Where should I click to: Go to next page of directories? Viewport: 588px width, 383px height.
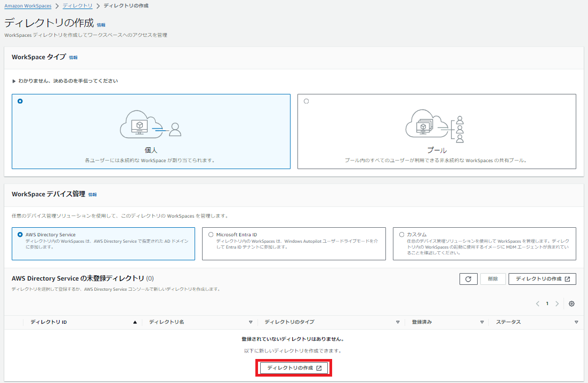(x=557, y=304)
